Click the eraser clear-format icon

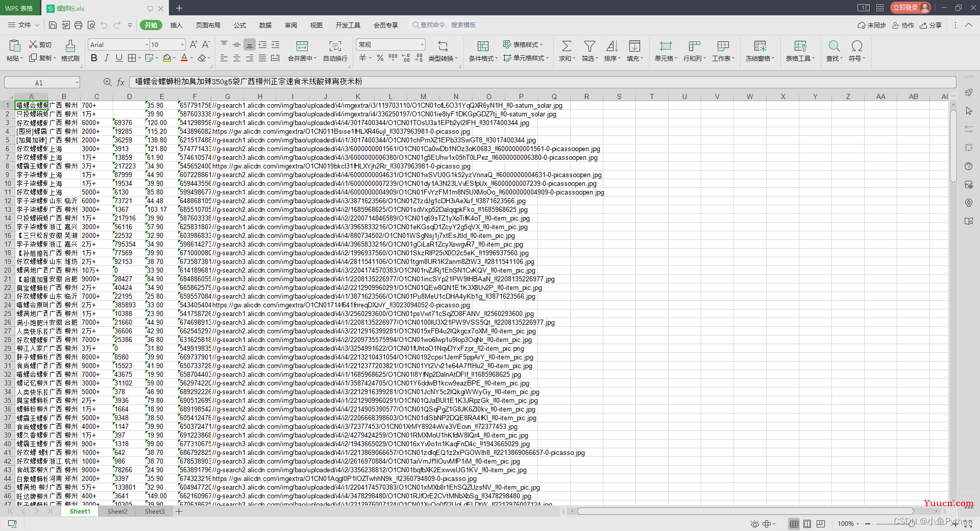point(202,58)
